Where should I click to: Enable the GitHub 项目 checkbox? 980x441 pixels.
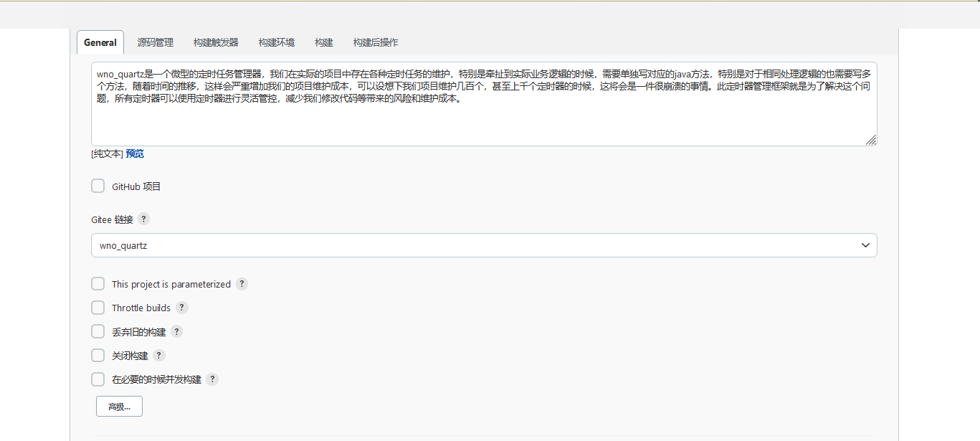coord(98,186)
